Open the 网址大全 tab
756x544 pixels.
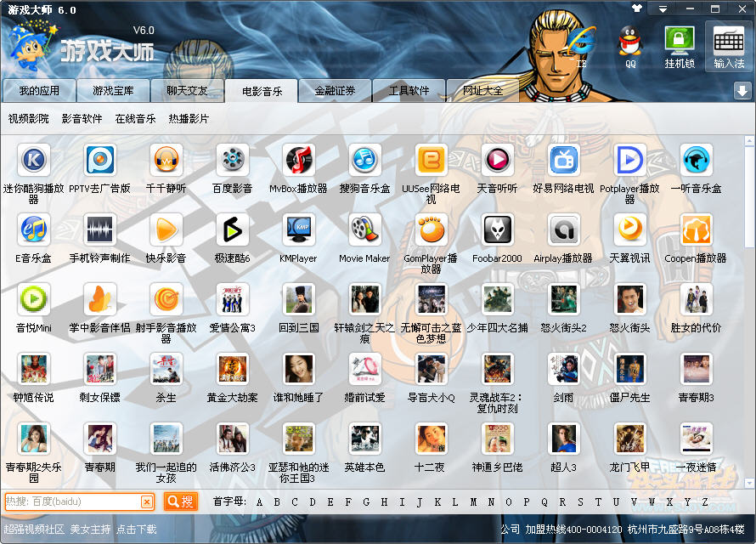(482, 91)
